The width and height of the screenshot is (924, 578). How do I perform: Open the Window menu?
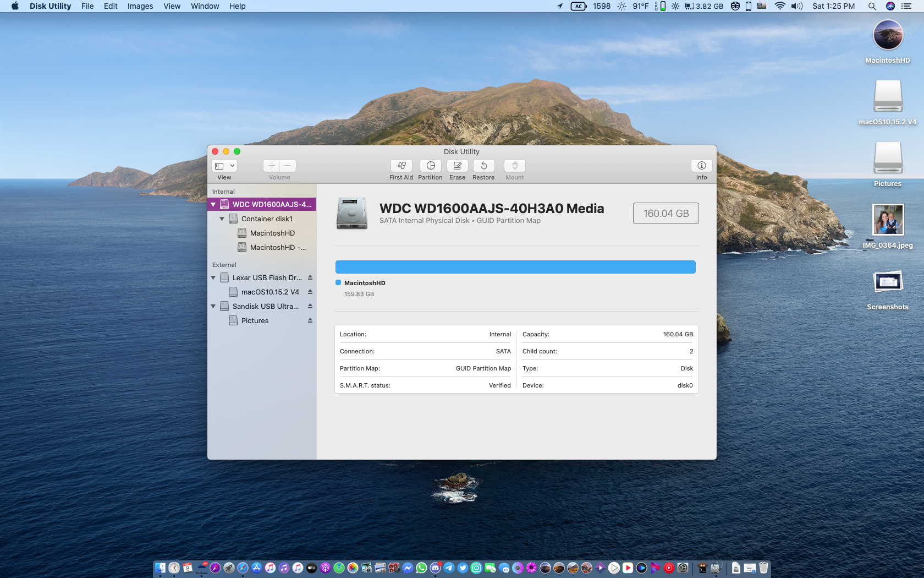[205, 6]
